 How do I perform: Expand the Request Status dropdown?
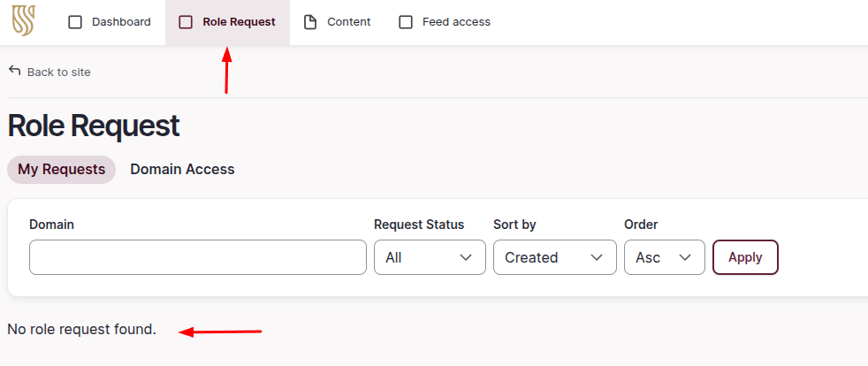(430, 257)
